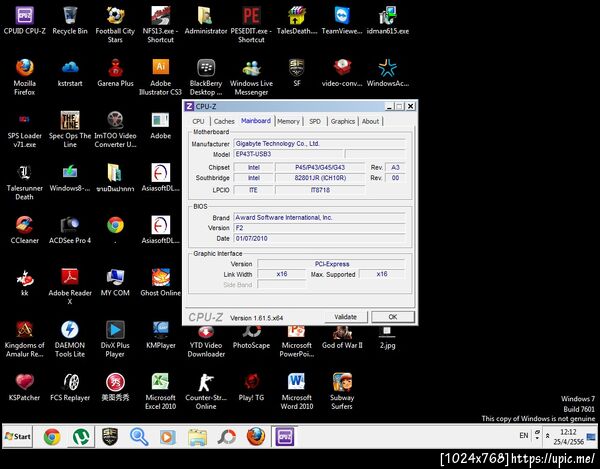Open uTorrent in the taskbar
This screenshot has height=469, width=600.
pyautogui.click(x=81, y=436)
